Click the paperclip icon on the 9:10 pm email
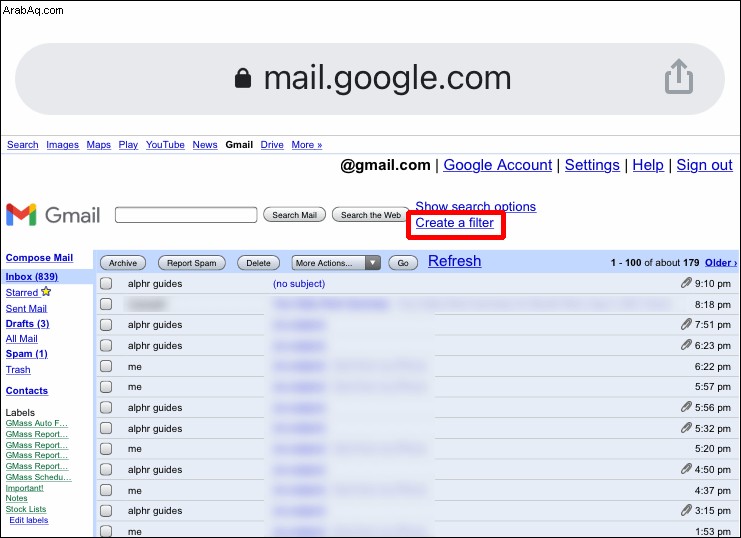Screen dimensions: 741x538 point(686,283)
